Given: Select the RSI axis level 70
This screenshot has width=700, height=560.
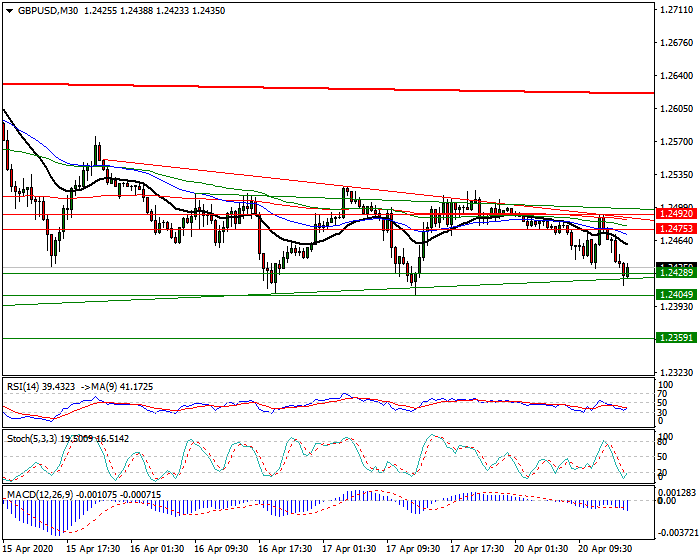Looking at the screenshot, I should click(662, 394).
